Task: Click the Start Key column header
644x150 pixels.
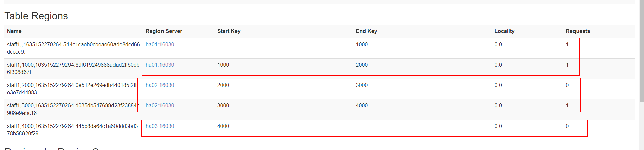Action: point(229,31)
